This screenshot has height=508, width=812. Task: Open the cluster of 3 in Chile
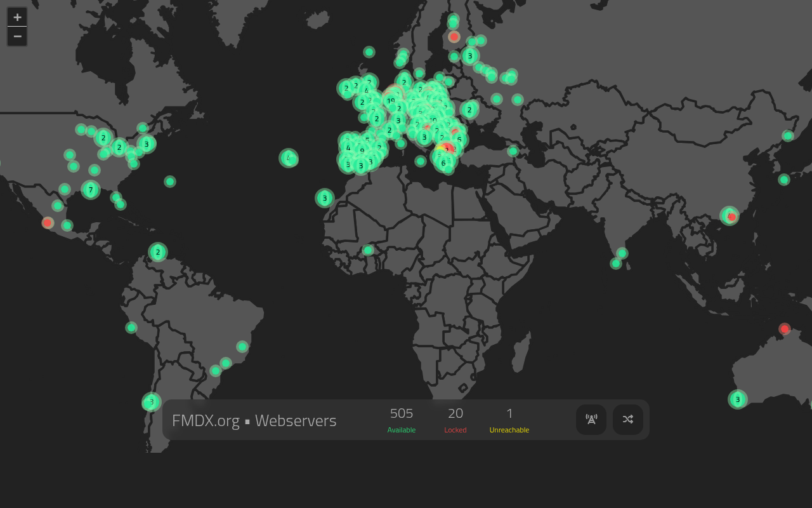click(151, 402)
